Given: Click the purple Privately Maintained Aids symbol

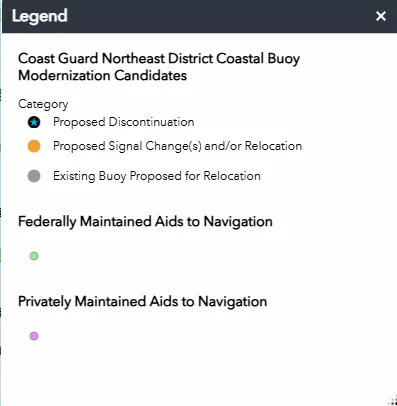Looking at the screenshot, I should pyautogui.click(x=34, y=336).
